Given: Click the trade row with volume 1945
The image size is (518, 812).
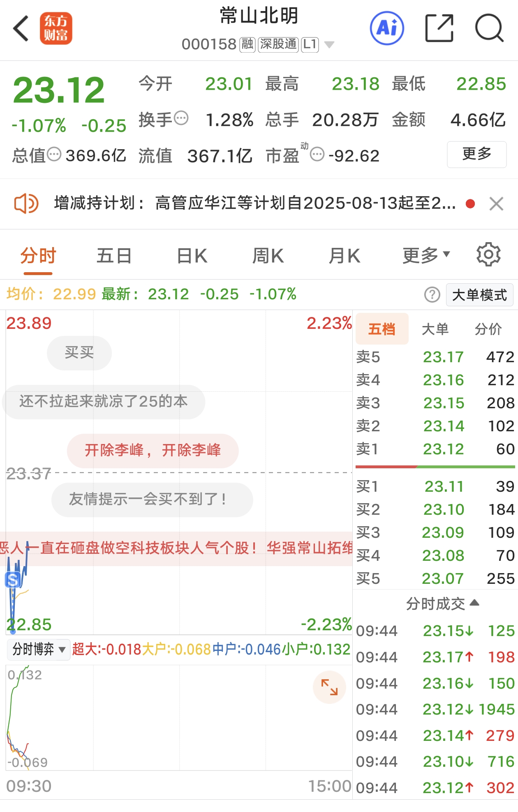Looking at the screenshot, I should click(435, 709).
